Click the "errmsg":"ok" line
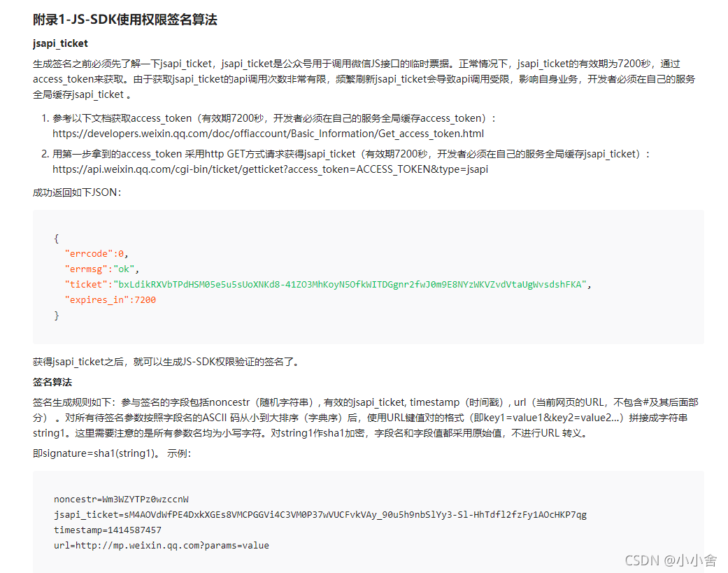Image resolution: width=728 pixels, height=573 pixels. (x=101, y=269)
